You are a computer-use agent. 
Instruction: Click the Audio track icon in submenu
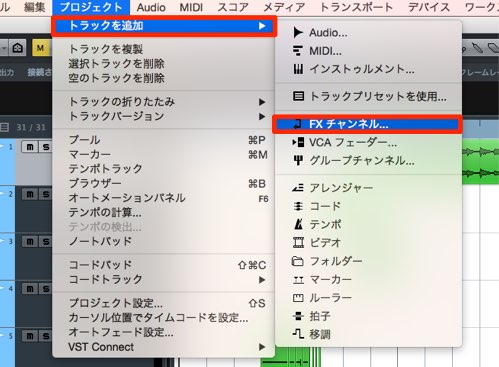coord(298,33)
